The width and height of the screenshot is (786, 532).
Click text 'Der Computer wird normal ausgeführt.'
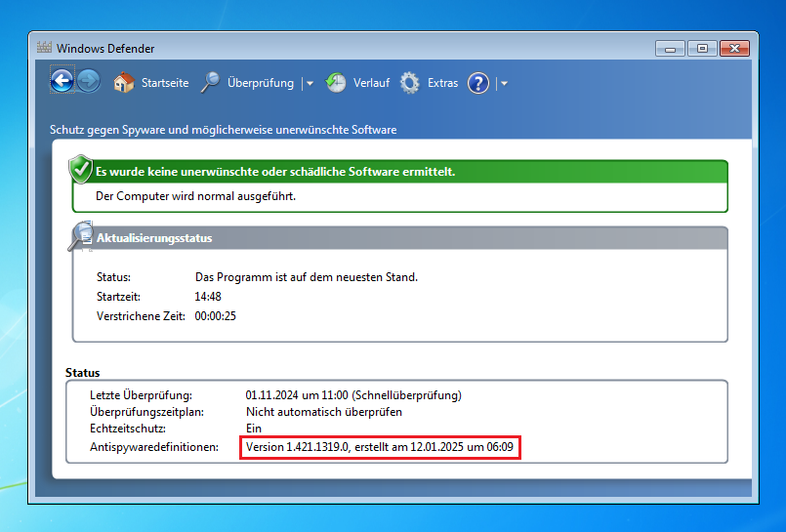coord(195,196)
